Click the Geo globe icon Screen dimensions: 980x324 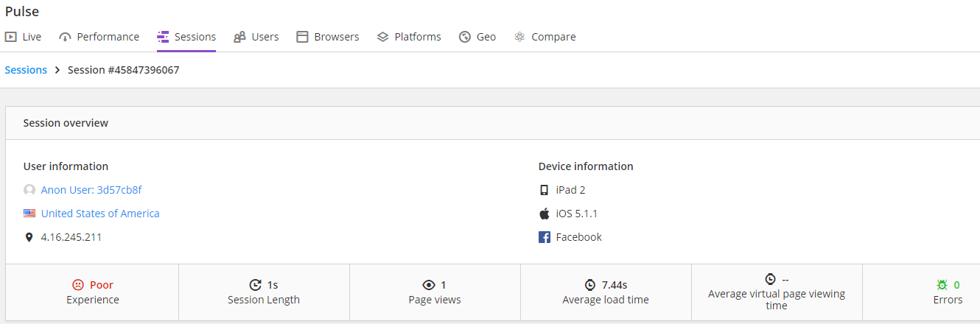coord(464,37)
